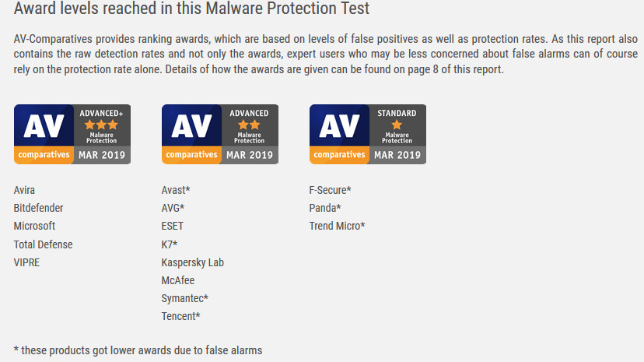Click the ADVANCED+ three-star award badge

[72, 135]
